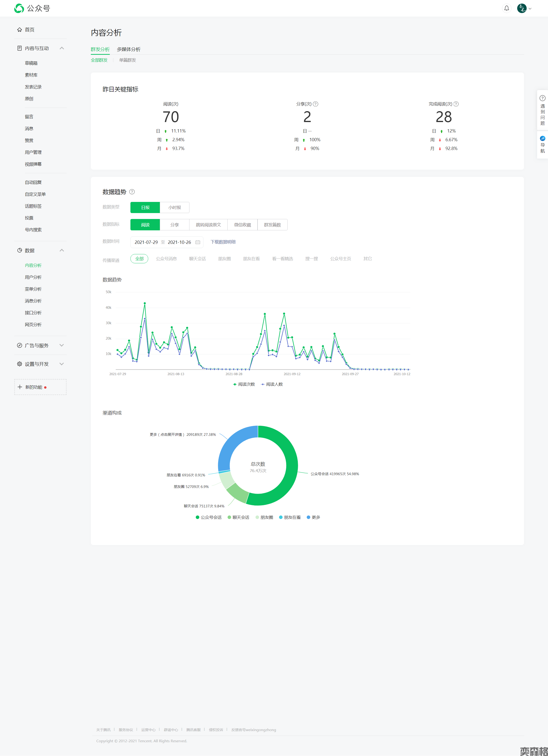Expand the 设置与开发 section
The width and height of the screenshot is (548, 756).
(x=62, y=364)
